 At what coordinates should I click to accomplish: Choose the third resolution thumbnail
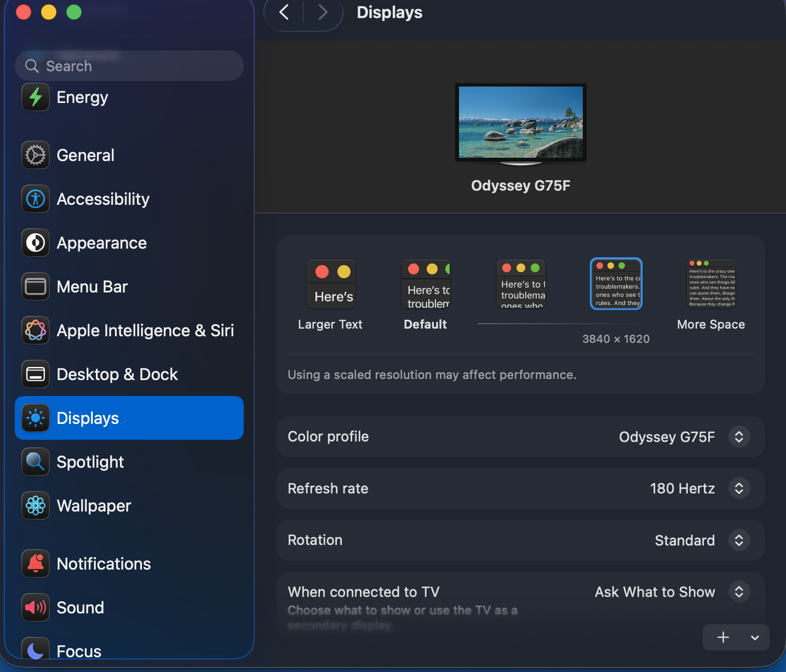521,284
